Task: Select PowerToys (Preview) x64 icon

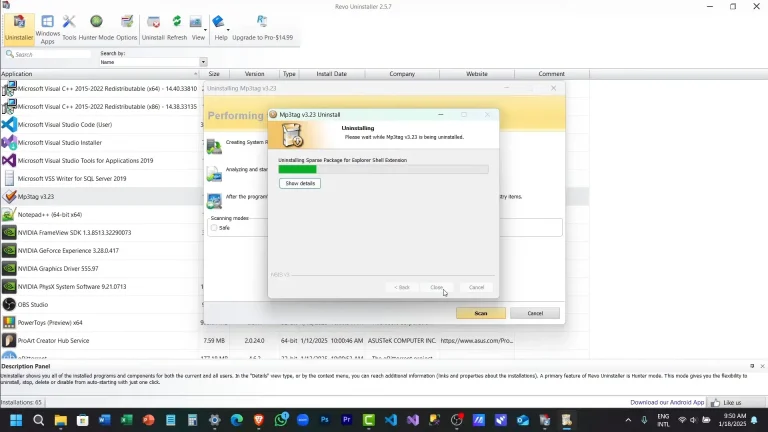Action: [9, 322]
